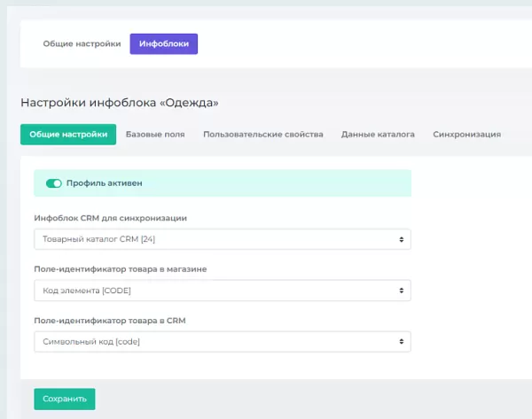Image resolution: width=532 pixels, height=419 pixels.
Task: Open the Инфоблок CRM для синхронизации dropdown
Action: [x=223, y=239]
